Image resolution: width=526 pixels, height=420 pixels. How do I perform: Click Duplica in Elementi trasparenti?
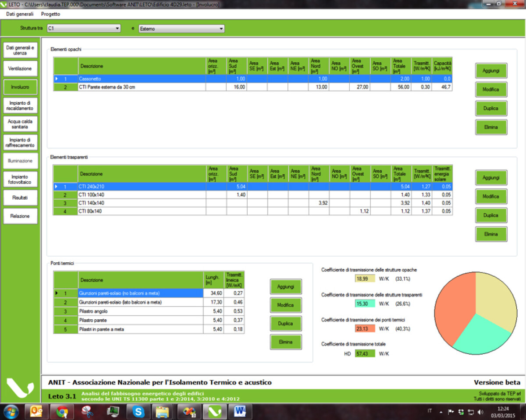[x=491, y=215]
